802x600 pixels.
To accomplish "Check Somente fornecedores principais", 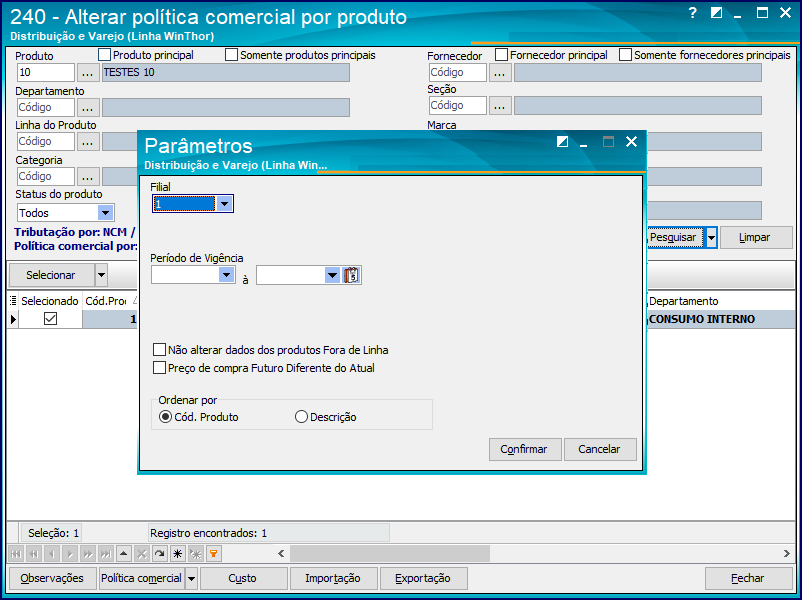I will (x=626, y=55).
